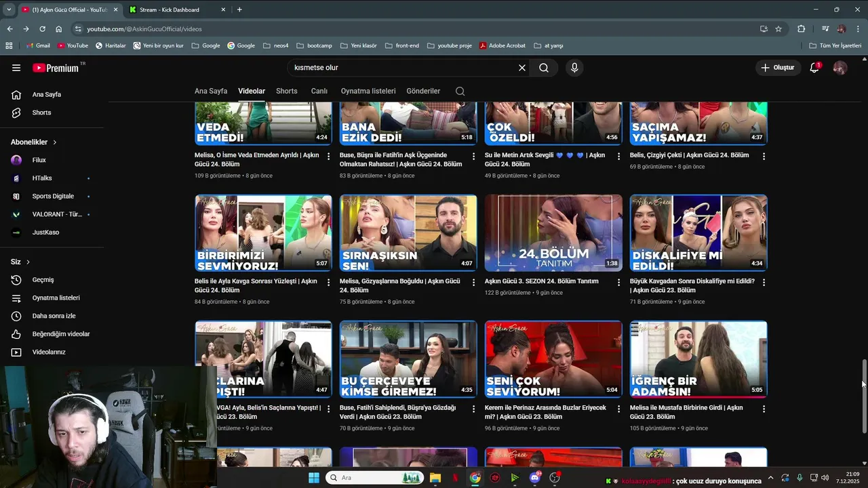Open the Windows Start menu
Viewport: 868px width, 488px height.
(314, 478)
